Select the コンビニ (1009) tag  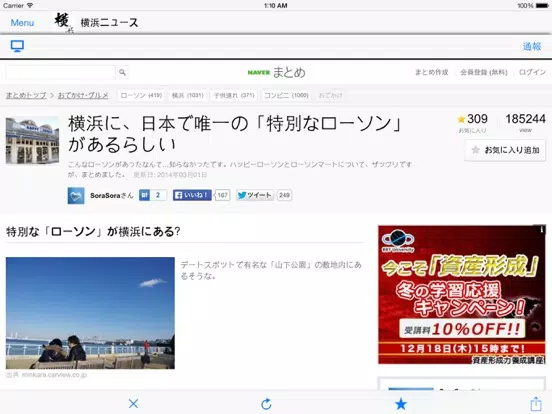[286, 95]
